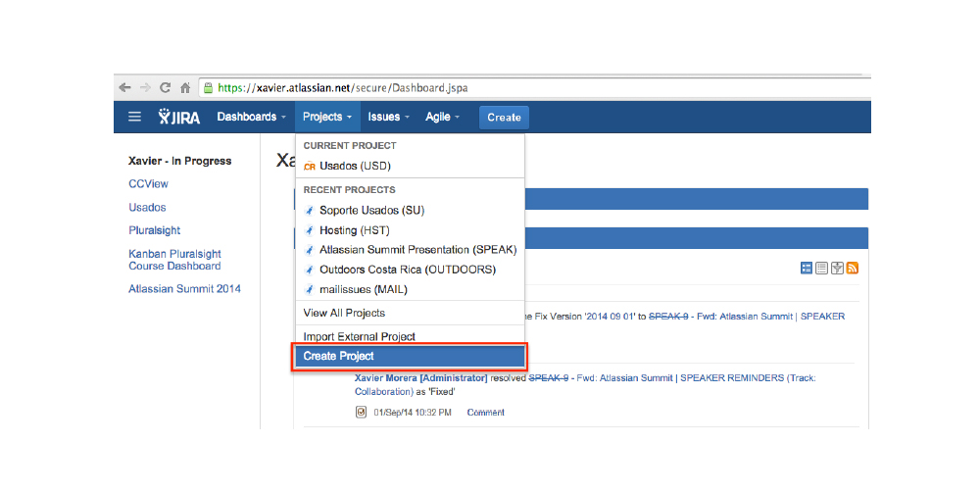Open the Dashboards dropdown menu

click(x=251, y=117)
